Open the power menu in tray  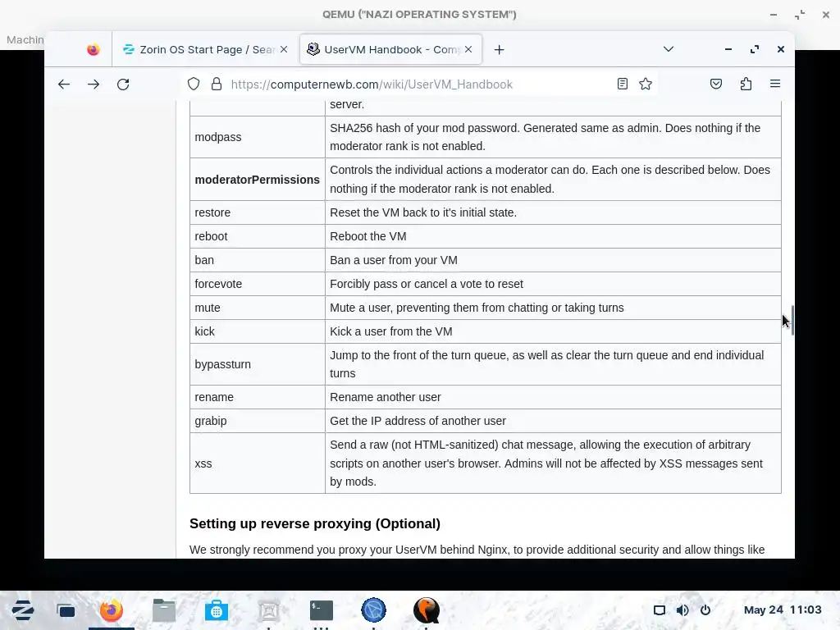[x=705, y=610]
